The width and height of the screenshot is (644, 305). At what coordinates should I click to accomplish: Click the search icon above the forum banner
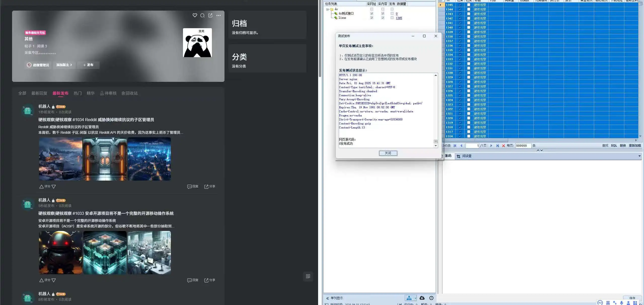[202, 15]
